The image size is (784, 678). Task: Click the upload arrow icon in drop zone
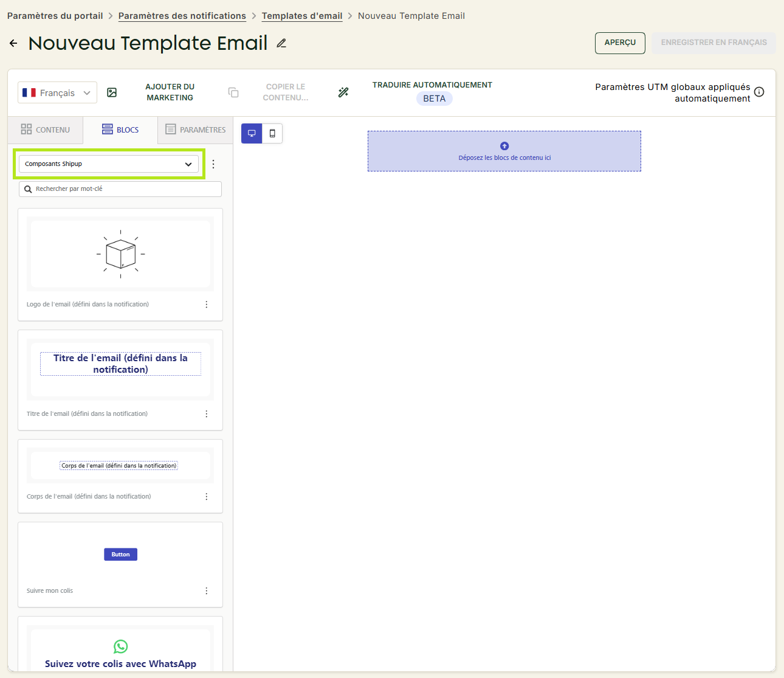tap(504, 146)
